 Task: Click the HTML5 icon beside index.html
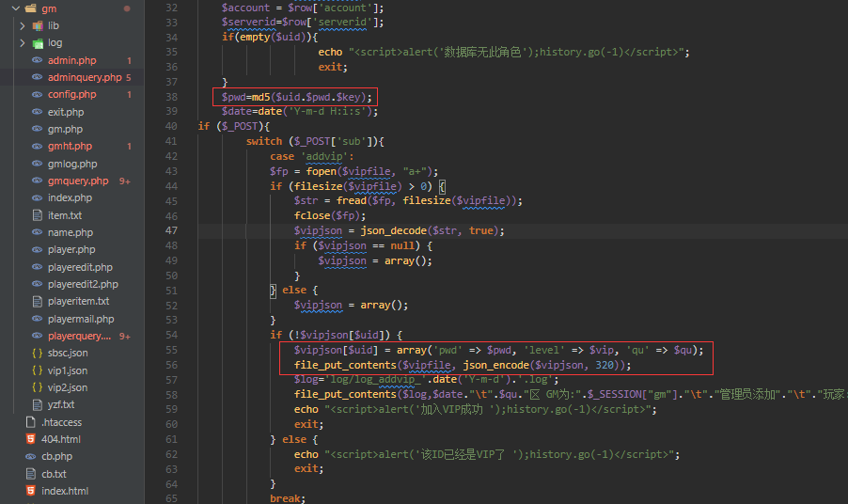[31, 491]
